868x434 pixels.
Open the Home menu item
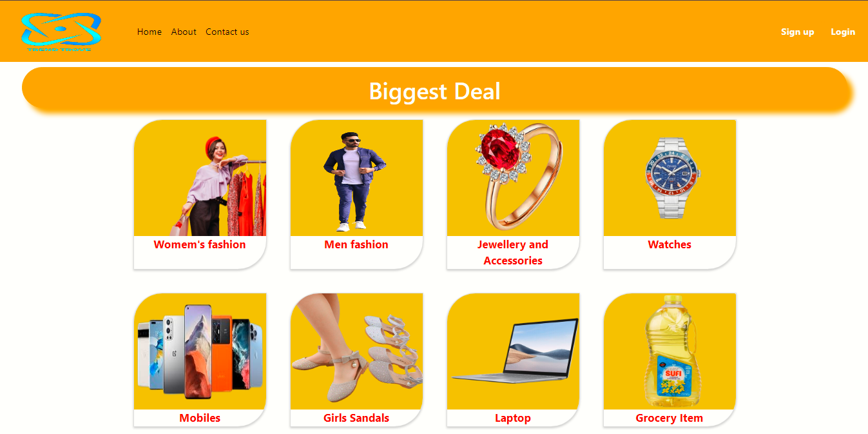pyautogui.click(x=149, y=32)
